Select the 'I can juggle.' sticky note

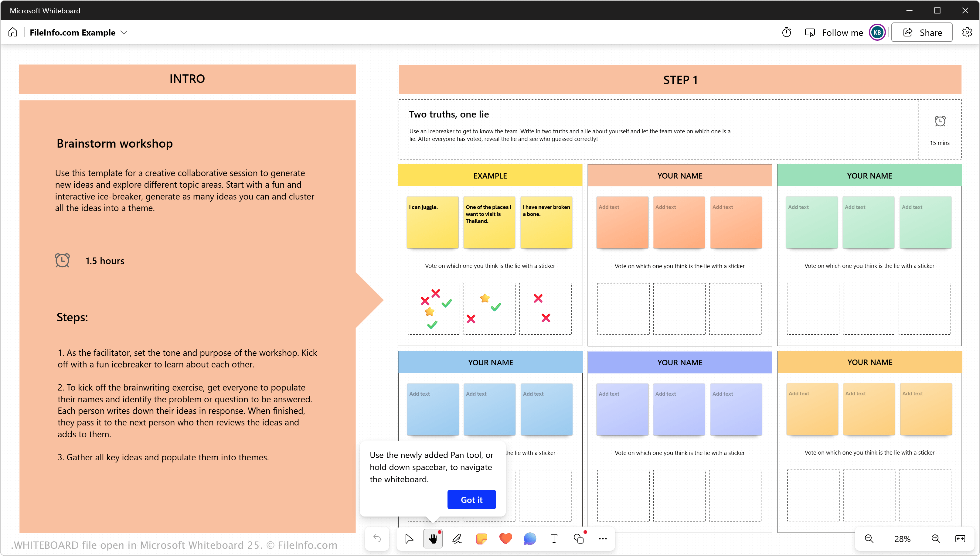tap(433, 222)
